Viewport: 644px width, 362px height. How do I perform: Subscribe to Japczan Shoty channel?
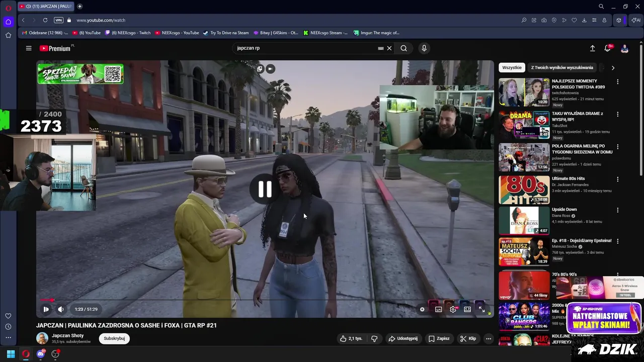click(x=114, y=338)
